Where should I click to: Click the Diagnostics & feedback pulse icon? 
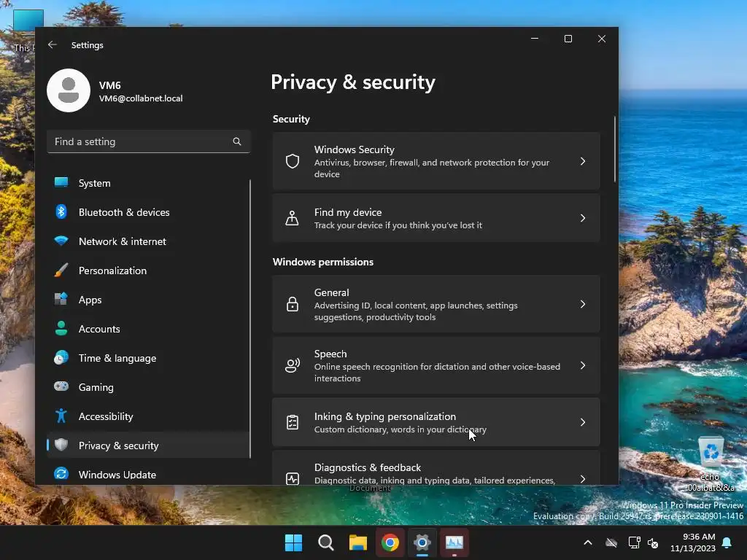point(293,478)
